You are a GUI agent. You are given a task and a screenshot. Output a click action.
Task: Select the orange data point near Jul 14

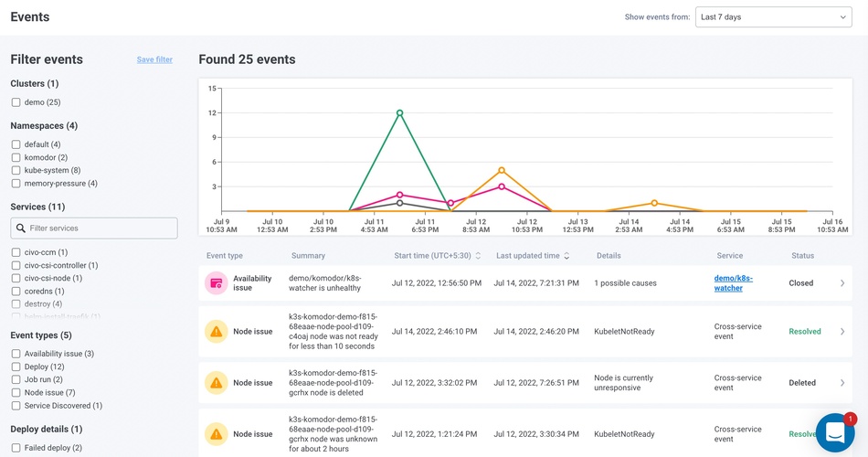(x=654, y=203)
